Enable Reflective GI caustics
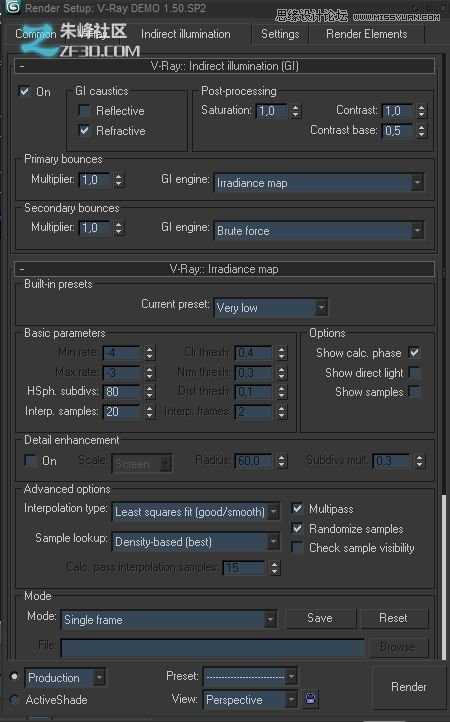This screenshot has height=722, width=450. click(x=84, y=111)
